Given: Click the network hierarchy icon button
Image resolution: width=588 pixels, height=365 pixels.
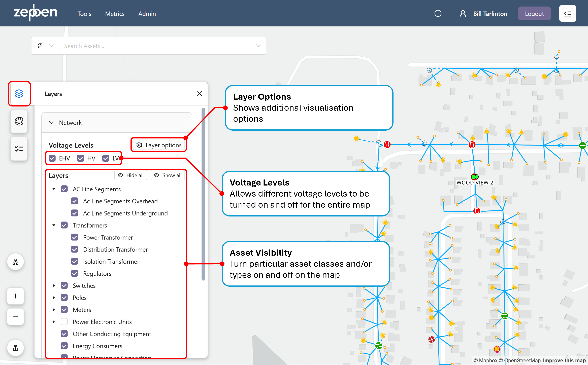Looking at the screenshot, I should tap(15, 262).
